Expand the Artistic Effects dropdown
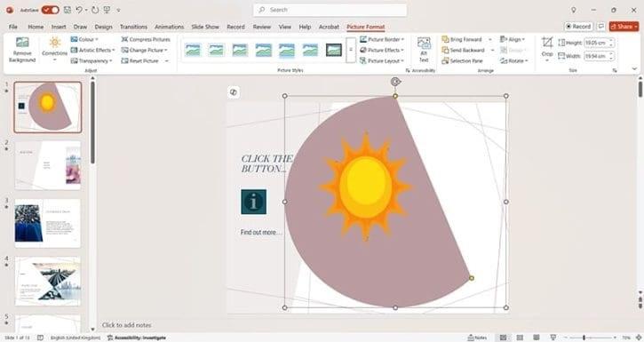Screen dimensions: 644x342 pyautogui.click(x=92, y=50)
